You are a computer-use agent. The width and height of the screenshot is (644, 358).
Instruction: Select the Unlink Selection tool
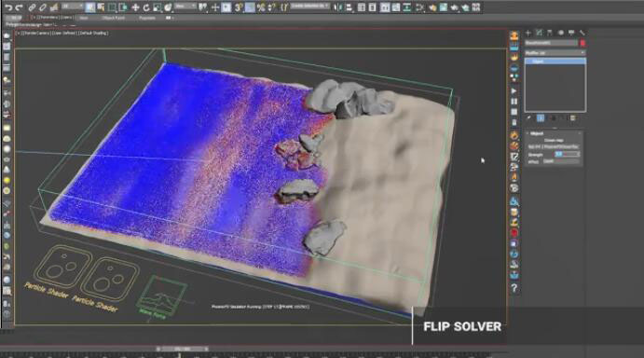(43, 7)
